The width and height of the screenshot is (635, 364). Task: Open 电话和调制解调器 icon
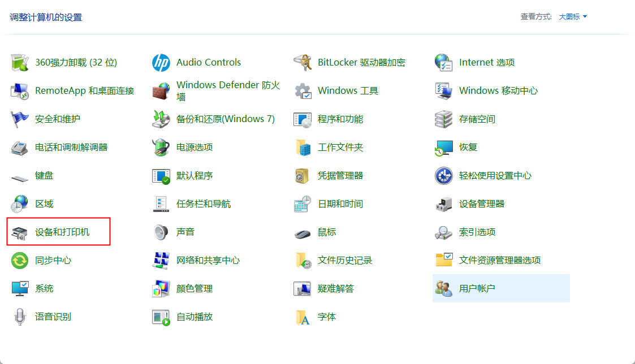pos(19,148)
